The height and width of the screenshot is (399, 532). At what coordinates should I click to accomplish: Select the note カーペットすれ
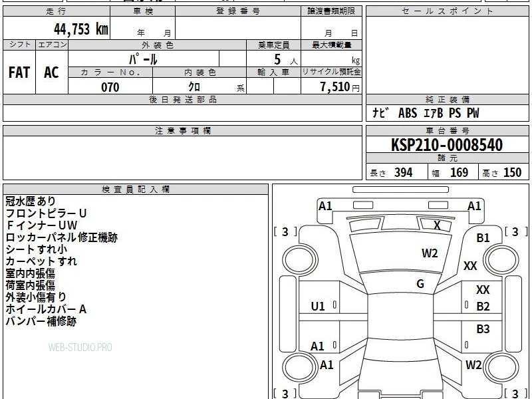(x=41, y=261)
